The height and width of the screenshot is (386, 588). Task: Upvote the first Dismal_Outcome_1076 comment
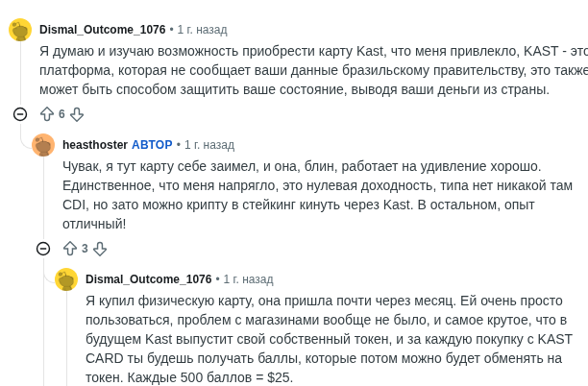(46, 114)
